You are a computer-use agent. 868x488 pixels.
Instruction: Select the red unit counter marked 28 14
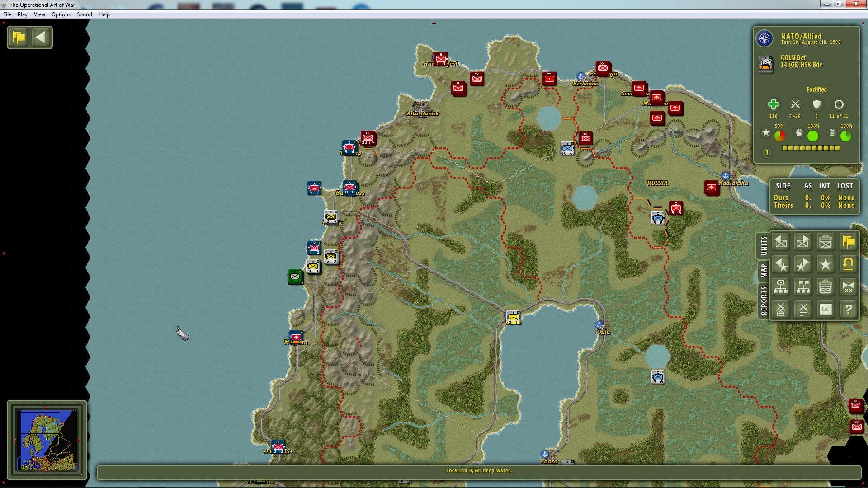click(368, 138)
